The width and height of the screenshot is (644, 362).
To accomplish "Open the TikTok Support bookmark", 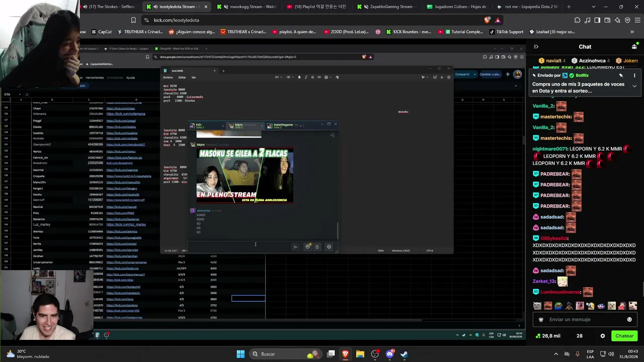I will click(x=506, y=32).
